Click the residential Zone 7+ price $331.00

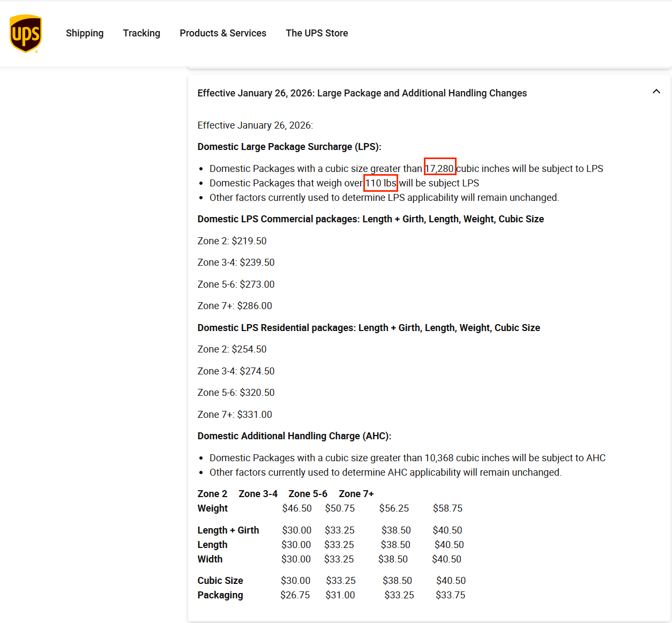255,415
